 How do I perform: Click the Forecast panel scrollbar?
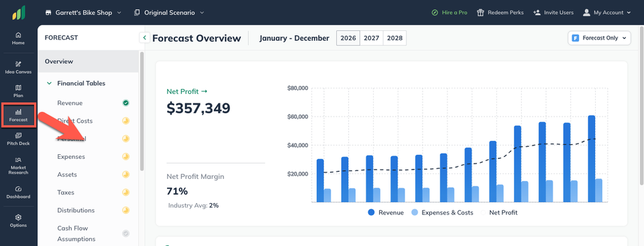[142, 111]
